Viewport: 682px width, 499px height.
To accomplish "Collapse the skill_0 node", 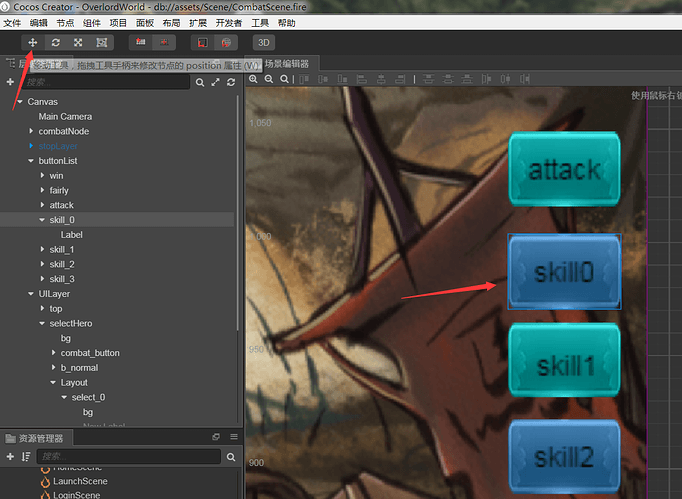I will (42, 220).
